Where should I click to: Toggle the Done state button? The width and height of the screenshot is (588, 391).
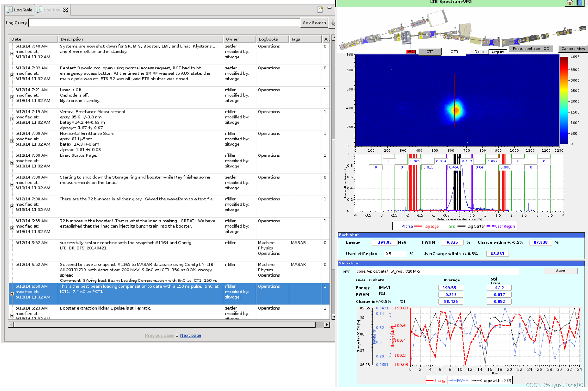click(x=479, y=52)
